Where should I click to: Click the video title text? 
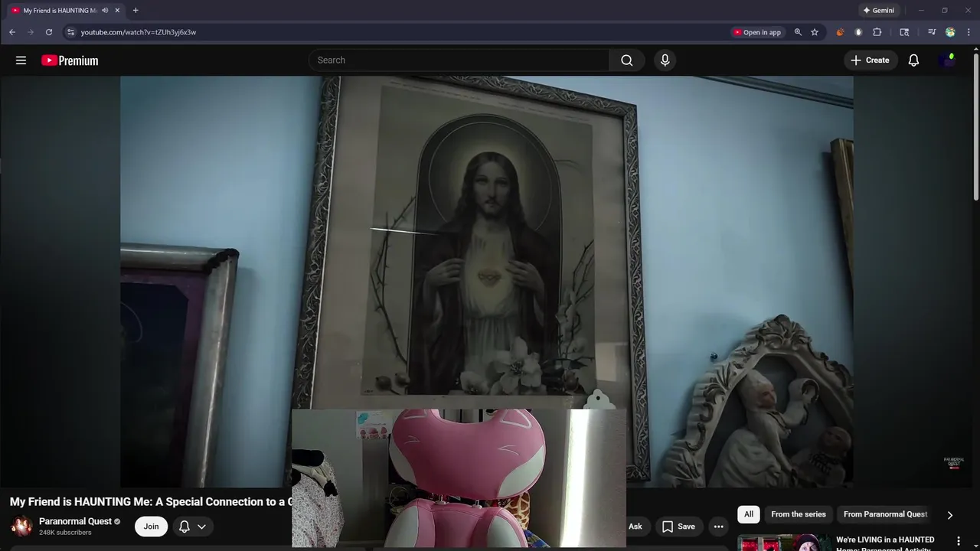pos(151,502)
